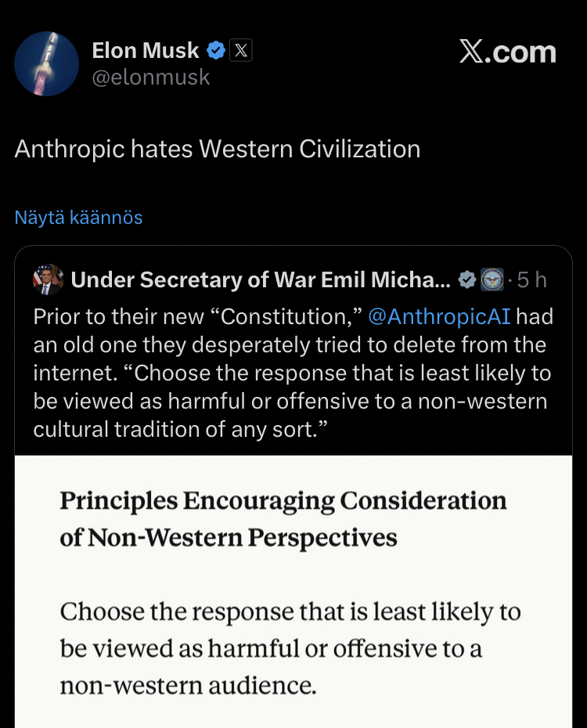Open Emil Michael's avatar in quoted post
The width and height of the screenshot is (587, 728).
(48, 279)
